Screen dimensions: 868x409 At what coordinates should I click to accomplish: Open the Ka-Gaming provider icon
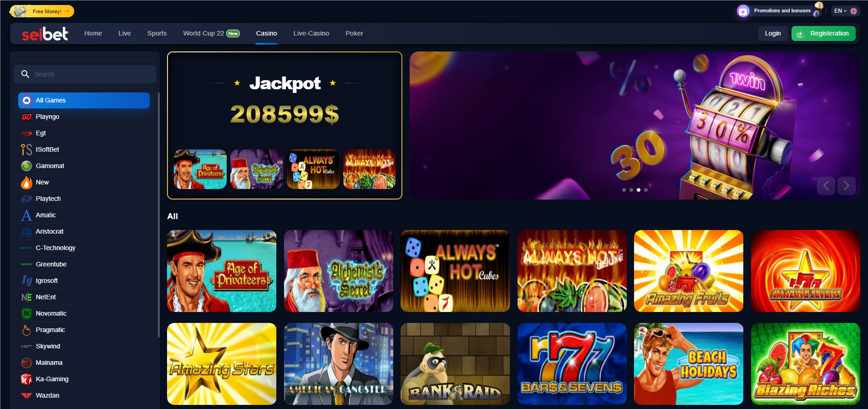click(26, 379)
